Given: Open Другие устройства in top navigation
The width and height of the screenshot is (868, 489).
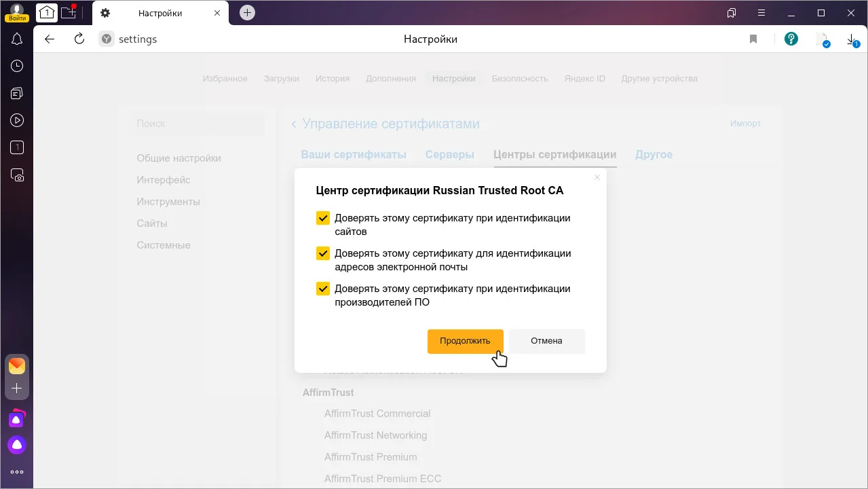Looking at the screenshot, I should click(x=660, y=79).
